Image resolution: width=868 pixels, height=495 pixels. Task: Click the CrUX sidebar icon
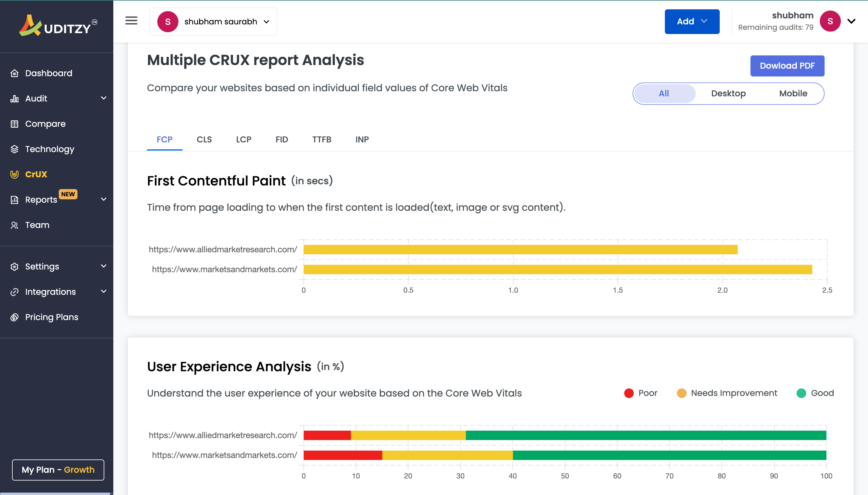[x=14, y=174]
